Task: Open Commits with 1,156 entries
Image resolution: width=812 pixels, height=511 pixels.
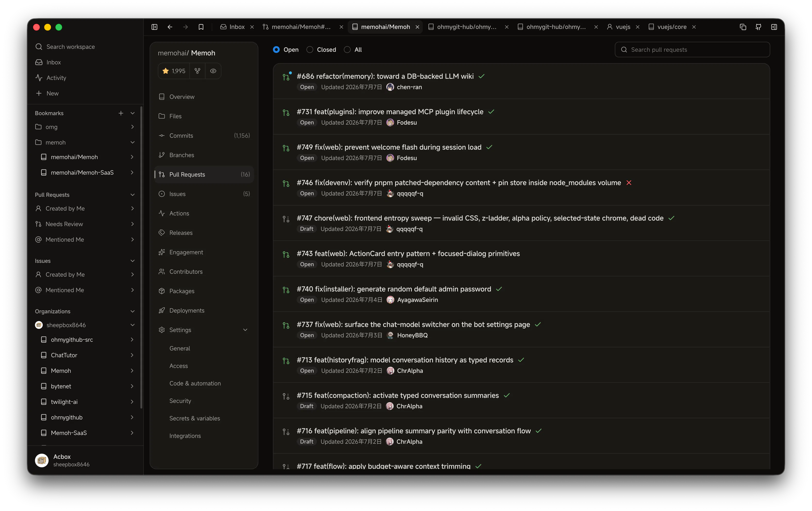Action: click(204, 136)
